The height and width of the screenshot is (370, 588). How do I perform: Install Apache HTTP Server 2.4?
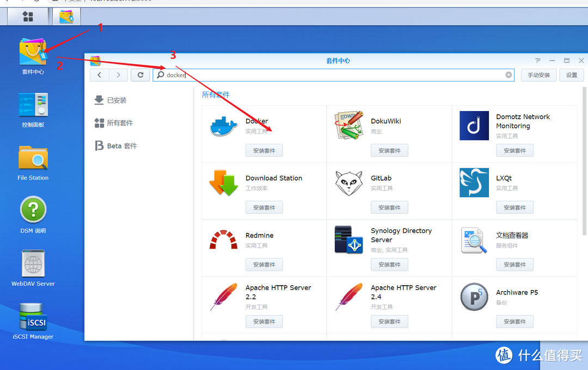tap(389, 322)
